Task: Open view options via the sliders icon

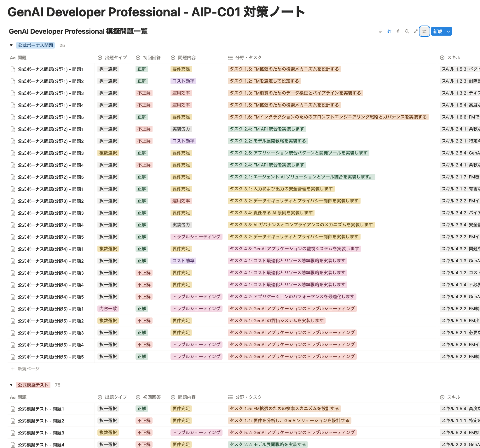Action: 424,31
